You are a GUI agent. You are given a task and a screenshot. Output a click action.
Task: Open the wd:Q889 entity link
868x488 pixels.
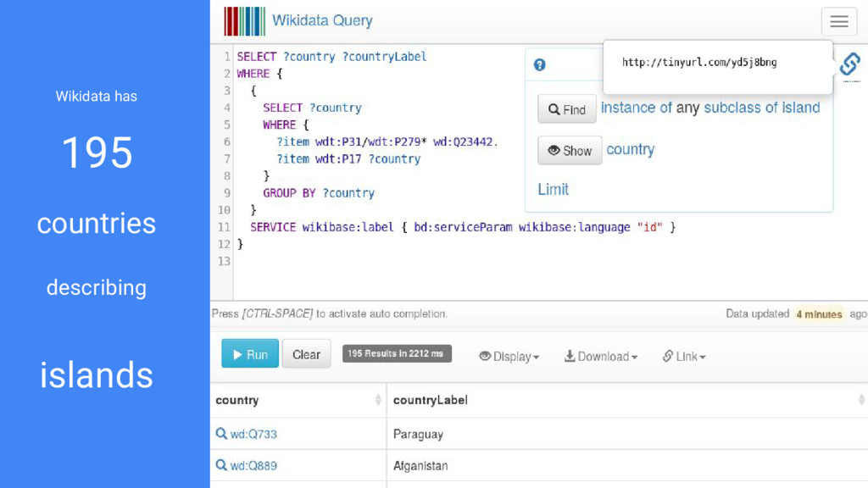(253, 466)
